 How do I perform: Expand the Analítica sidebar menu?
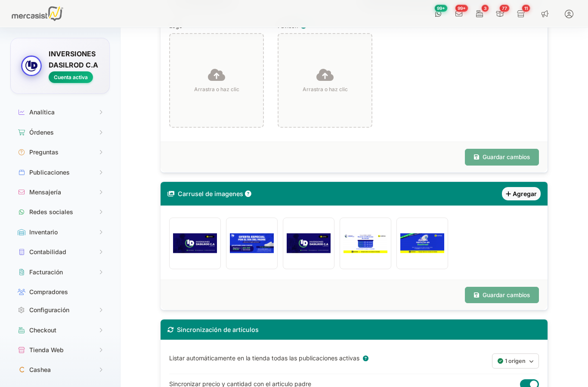(60, 112)
